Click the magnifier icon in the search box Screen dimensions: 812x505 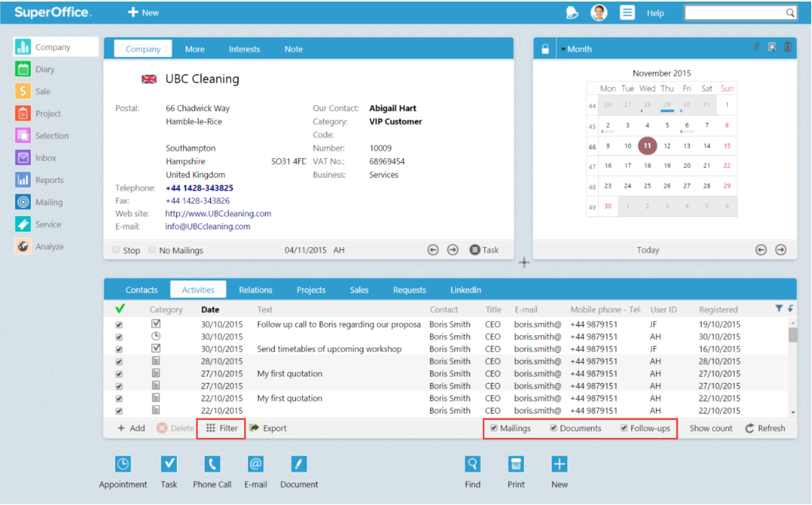(x=790, y=13)
